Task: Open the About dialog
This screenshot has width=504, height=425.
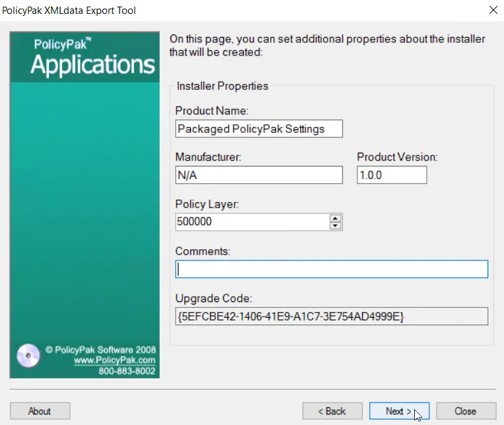Action: click(40, 411)
